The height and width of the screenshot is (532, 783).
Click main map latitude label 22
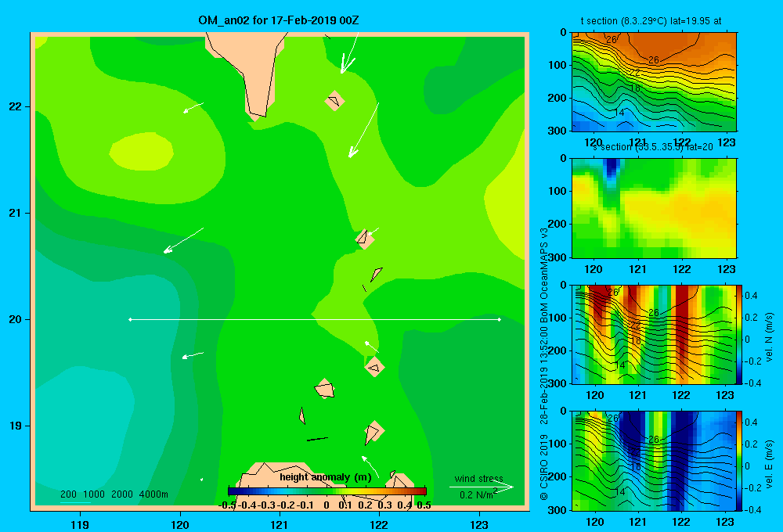coord(16,107)
